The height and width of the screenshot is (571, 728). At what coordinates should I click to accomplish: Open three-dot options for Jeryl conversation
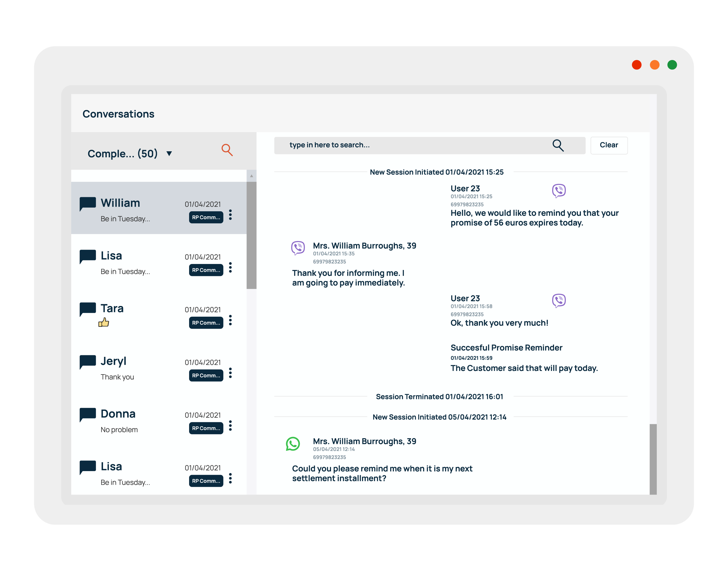point(230,373)
